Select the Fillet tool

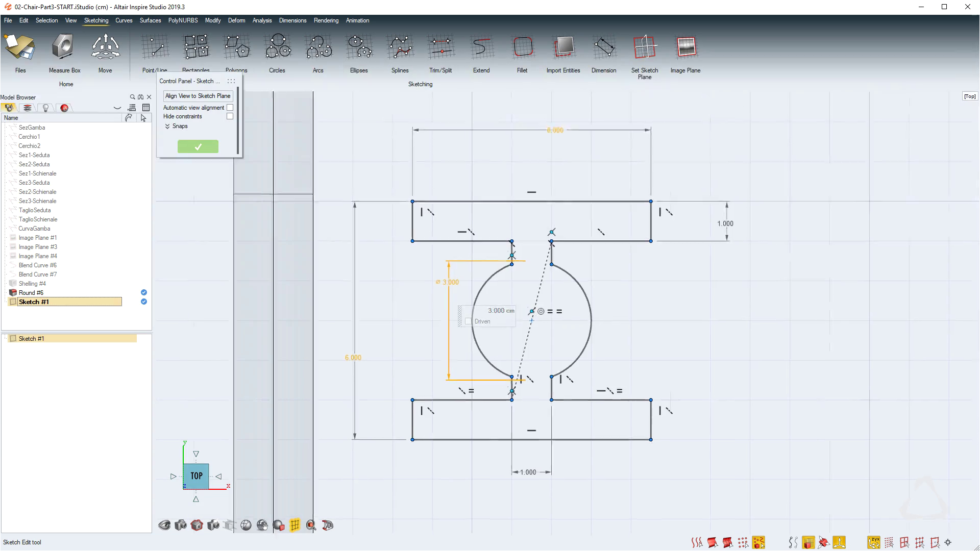[x=522, y=47]
